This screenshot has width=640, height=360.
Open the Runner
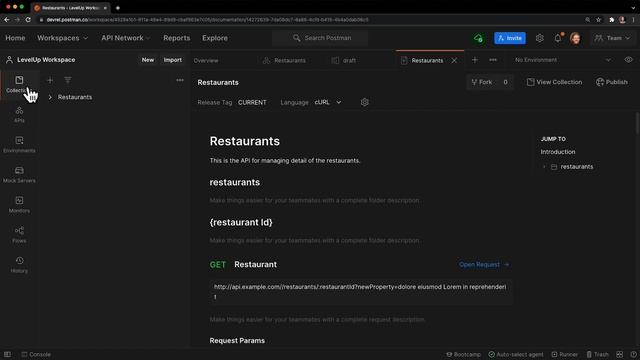tap(564, 354)
